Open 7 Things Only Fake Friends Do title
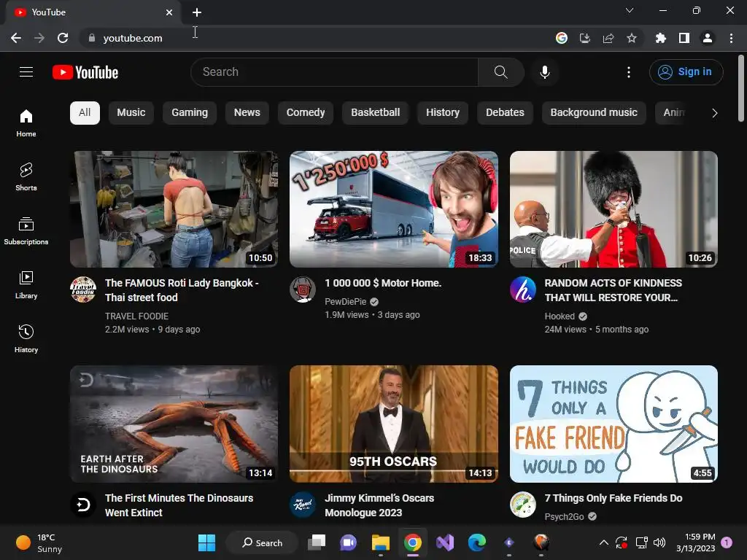 pyautogui.click(x=613, y=498)
